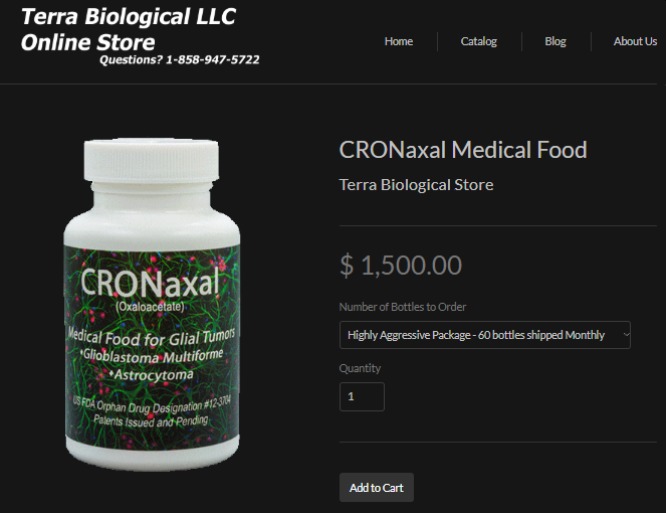The image size is (666, 513).
Task: Click the Terra Biological LLC Online Store logo
Action: (128, 29)
